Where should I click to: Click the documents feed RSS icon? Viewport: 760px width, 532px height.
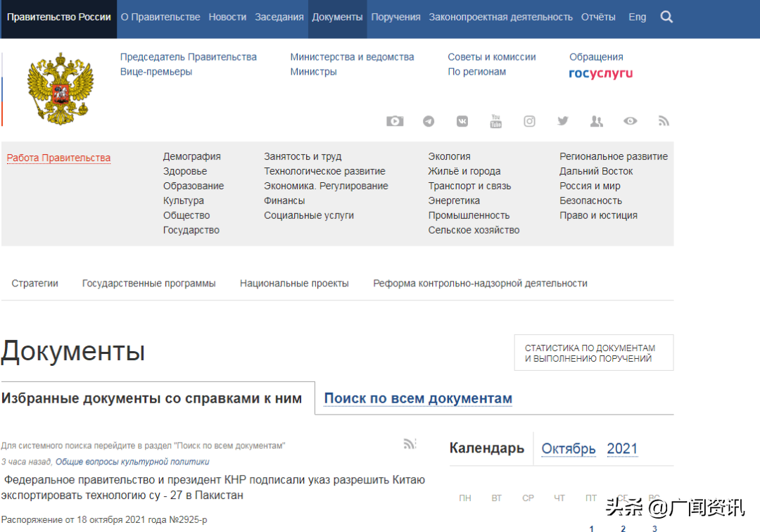(410, 443)
